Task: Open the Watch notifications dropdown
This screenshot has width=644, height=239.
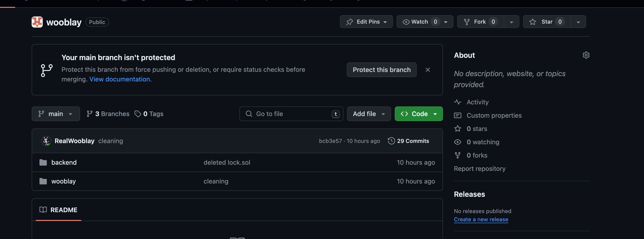Action: [x=425, y=22]
